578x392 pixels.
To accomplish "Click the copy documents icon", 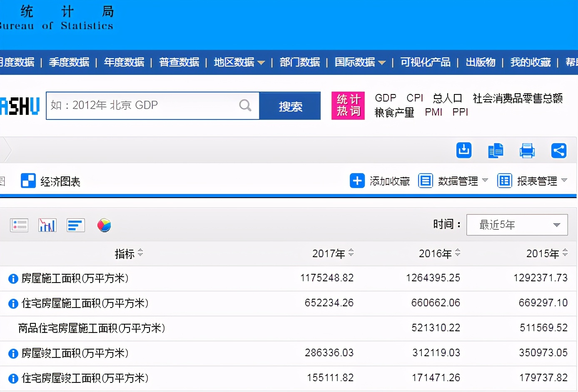I will point(496,150).
